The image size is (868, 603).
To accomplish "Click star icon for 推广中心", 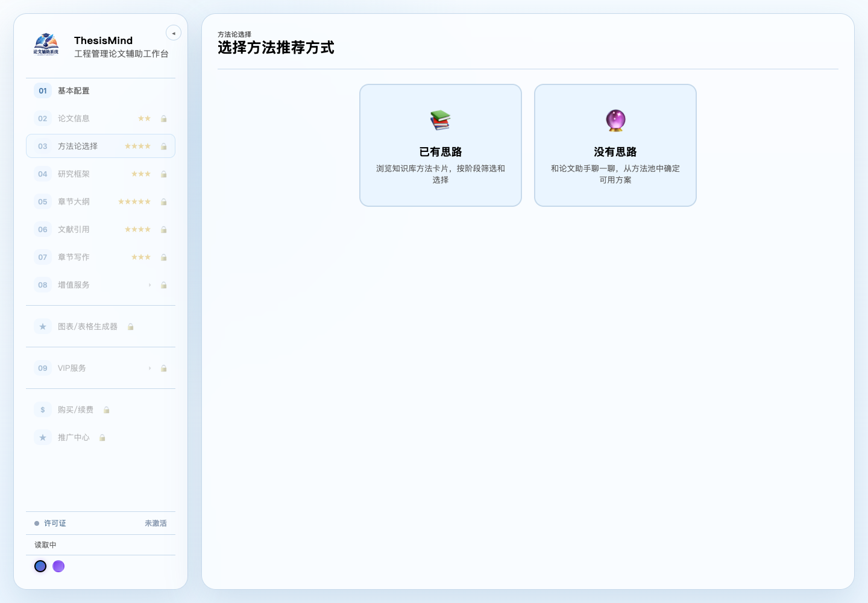I will (42, 437).
